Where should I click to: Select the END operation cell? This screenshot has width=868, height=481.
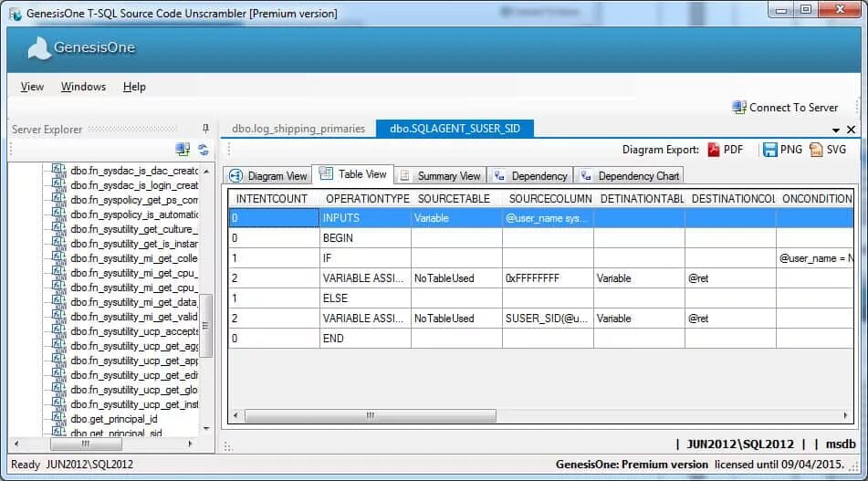(365, 339)
